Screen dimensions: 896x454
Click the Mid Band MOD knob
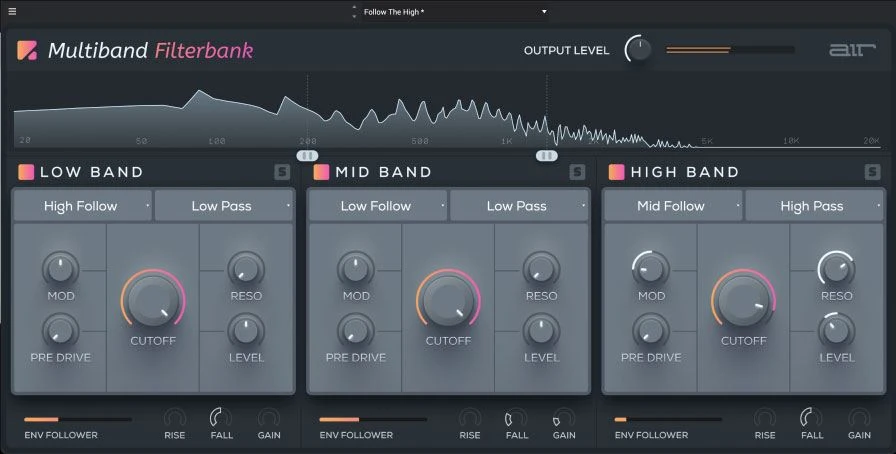[355, 269]
